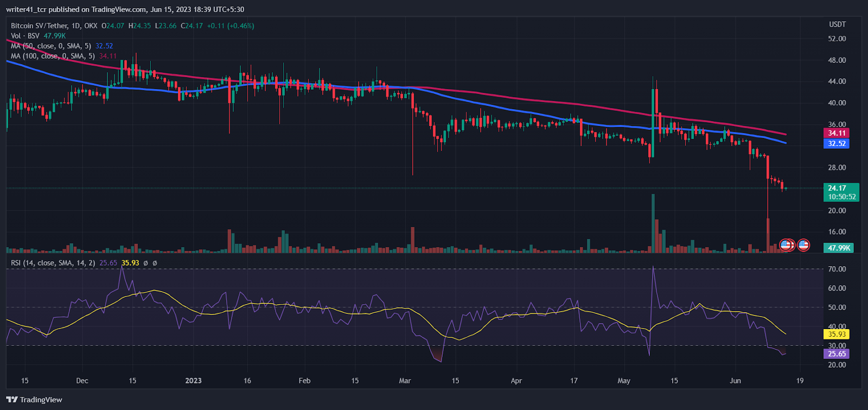868x410 pixels.
Task: Select the RSI (14, close, SMA, 14, 2) legend
Action: (x=53, y=263)
